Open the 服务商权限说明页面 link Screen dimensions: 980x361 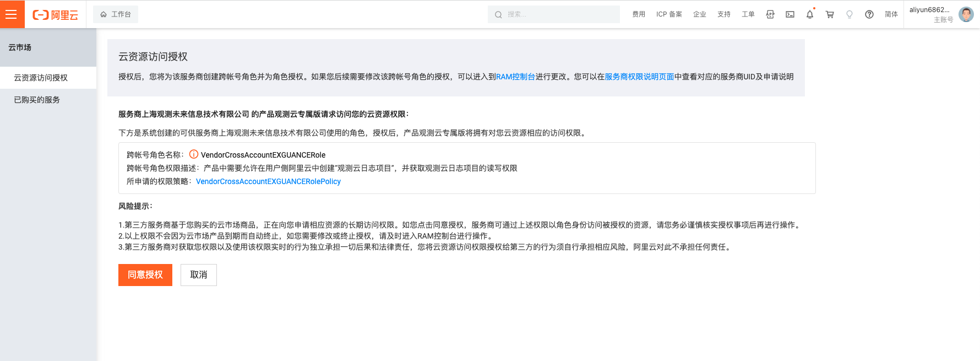tap(639, 77)
